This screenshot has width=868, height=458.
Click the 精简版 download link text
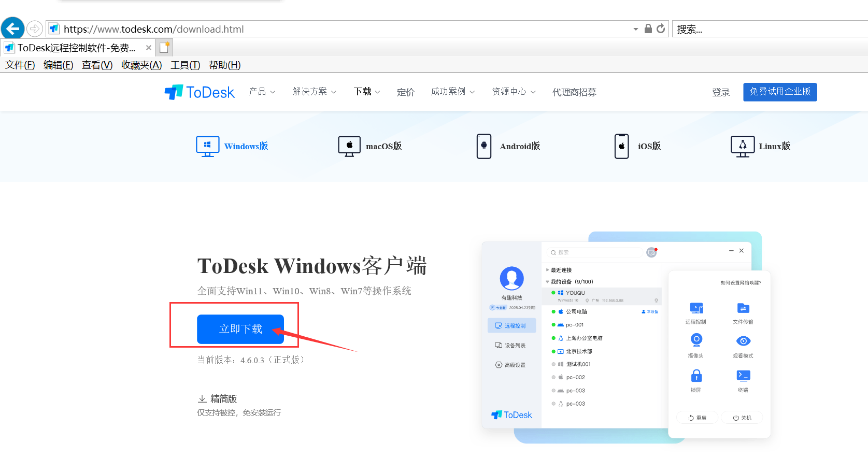pos(224,399)
